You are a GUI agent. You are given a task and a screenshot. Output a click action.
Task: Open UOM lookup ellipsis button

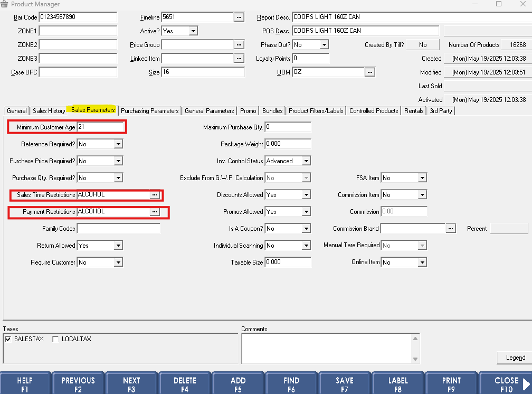(x=370, y=72)
